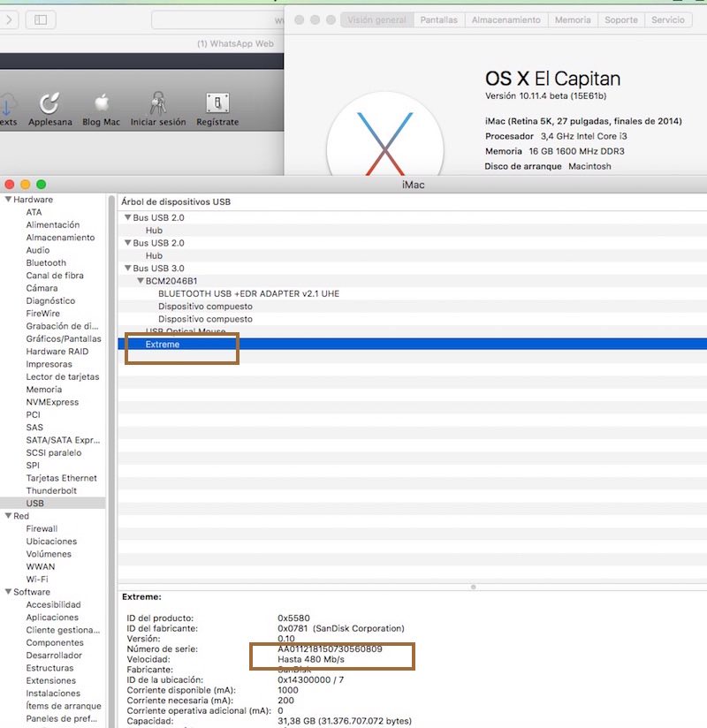
Task: Collapse the Hardware section in sidebar
Action: pyautogui.click(x=8, y=199)
